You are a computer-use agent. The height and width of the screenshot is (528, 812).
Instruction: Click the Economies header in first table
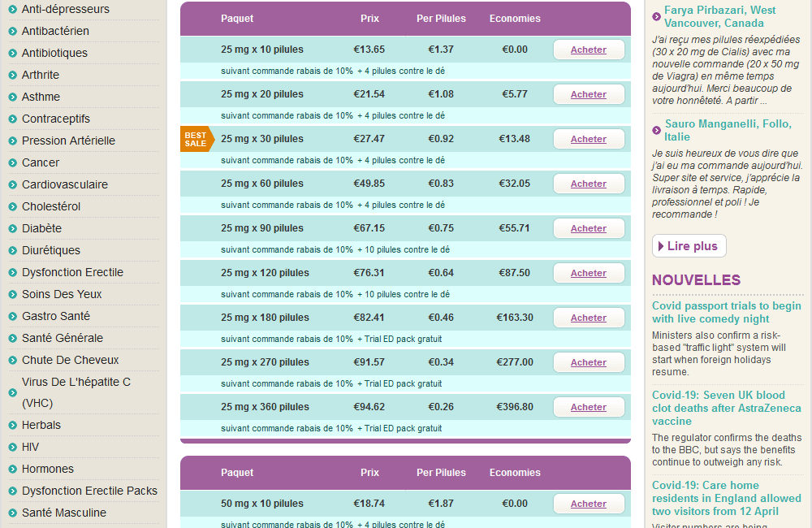coord(515,18)
